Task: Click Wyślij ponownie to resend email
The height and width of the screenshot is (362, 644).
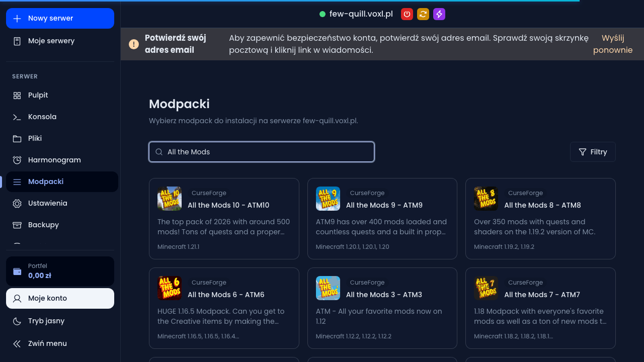Action: [613, 44]
